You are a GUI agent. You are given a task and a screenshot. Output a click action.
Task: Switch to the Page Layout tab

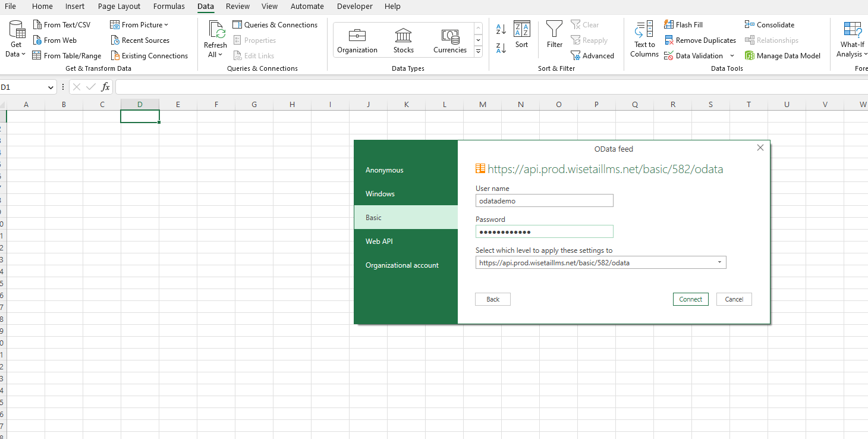pos(119,7)
